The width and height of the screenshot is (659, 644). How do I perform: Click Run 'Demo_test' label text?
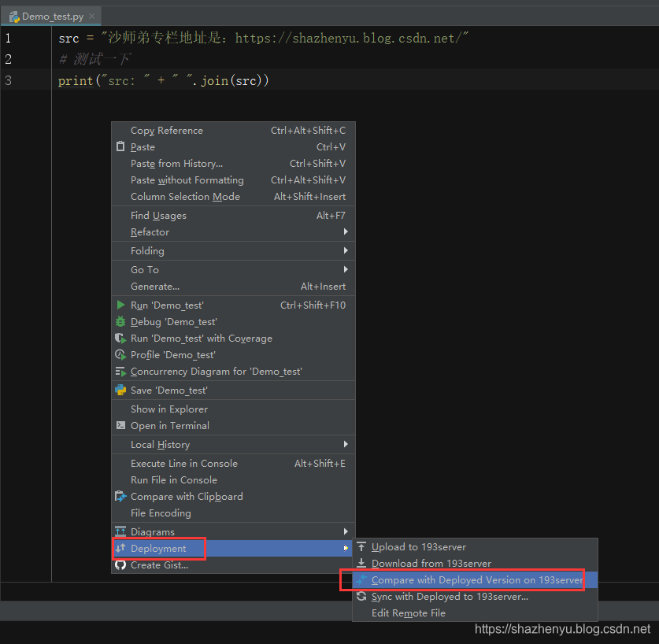pos(167,305)
